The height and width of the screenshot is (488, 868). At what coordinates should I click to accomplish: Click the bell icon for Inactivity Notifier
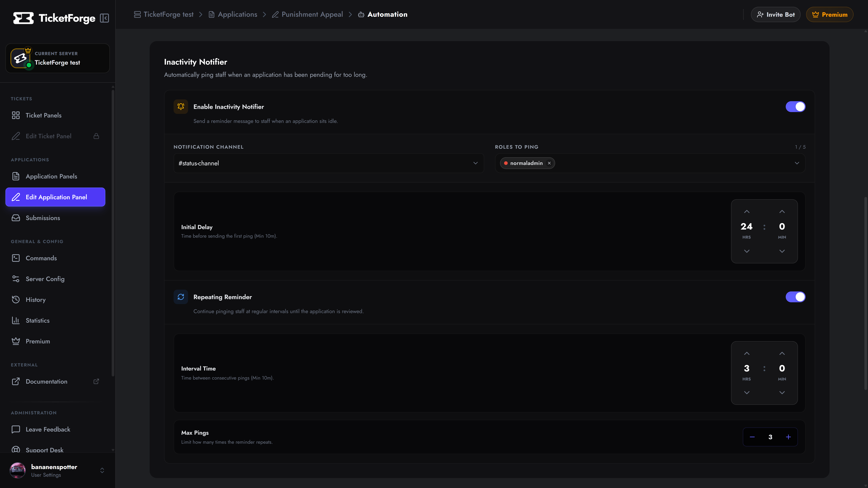point(181,107)
